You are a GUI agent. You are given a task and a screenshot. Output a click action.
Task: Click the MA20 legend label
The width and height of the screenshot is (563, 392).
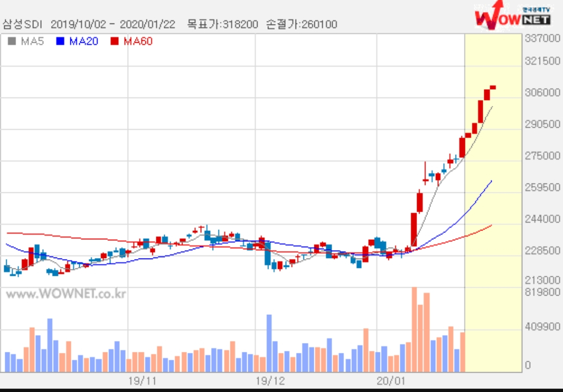click(83, 41)
